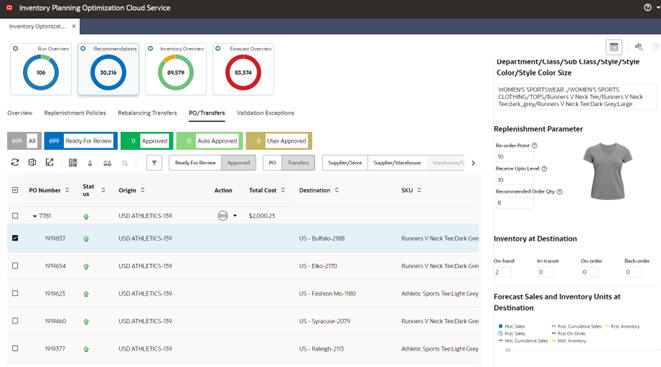The image size is (661, 367).
Task: Close the Inventory Optimization tab
Action: coord(74,26)
